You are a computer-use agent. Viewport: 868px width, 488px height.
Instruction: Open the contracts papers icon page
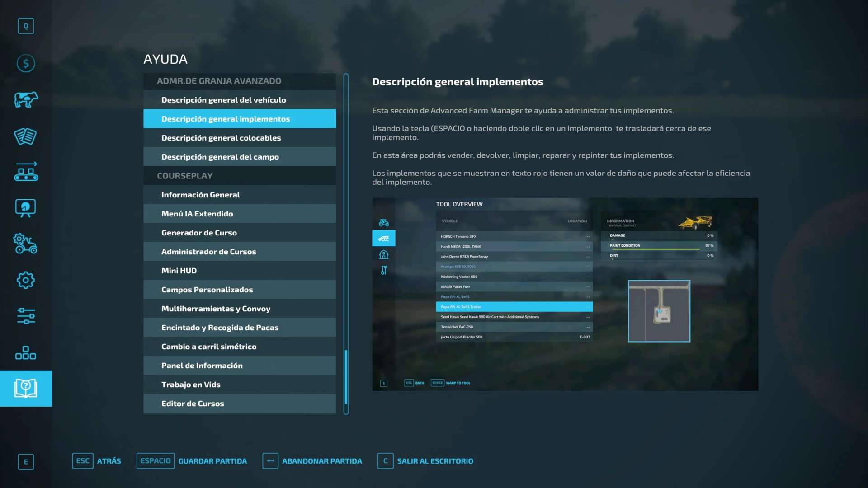click(x=26, y=136)
